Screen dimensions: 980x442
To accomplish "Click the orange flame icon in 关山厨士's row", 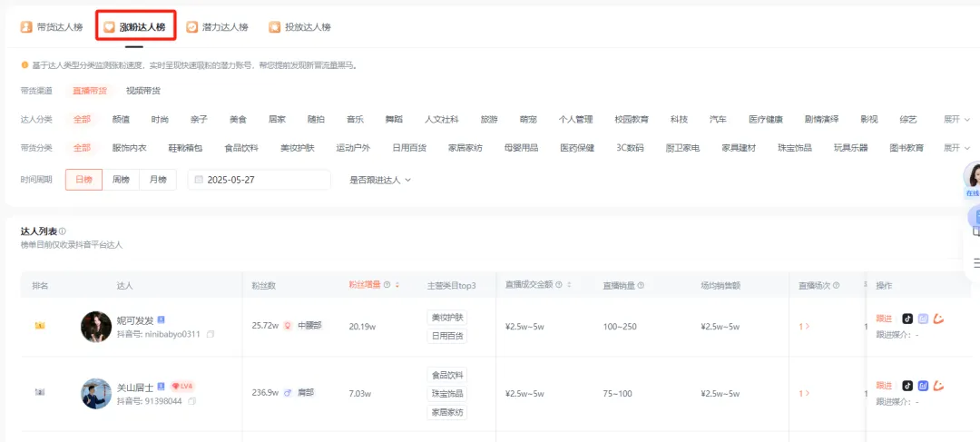I will (938, 386).
